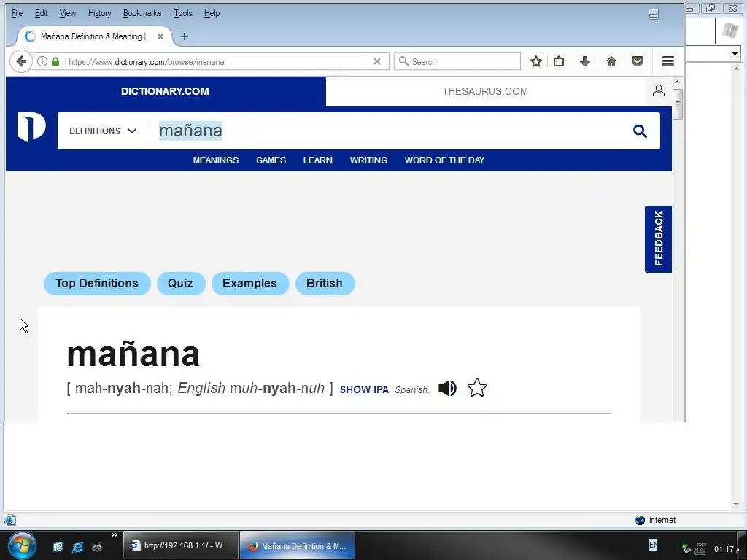Open the Tools menu
This screenshot has width=747, height=560.
point(182,13)
